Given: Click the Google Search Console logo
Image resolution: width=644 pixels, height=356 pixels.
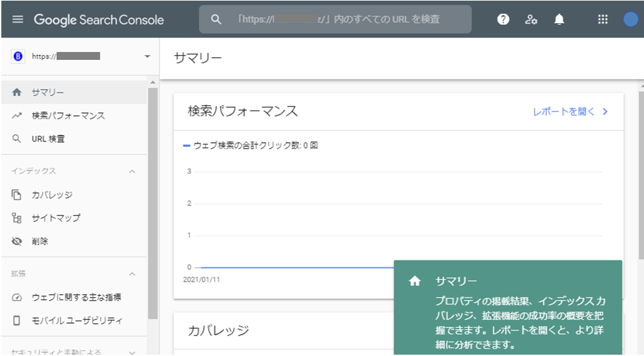Looking at the screenshot, I should pos(99,20).
